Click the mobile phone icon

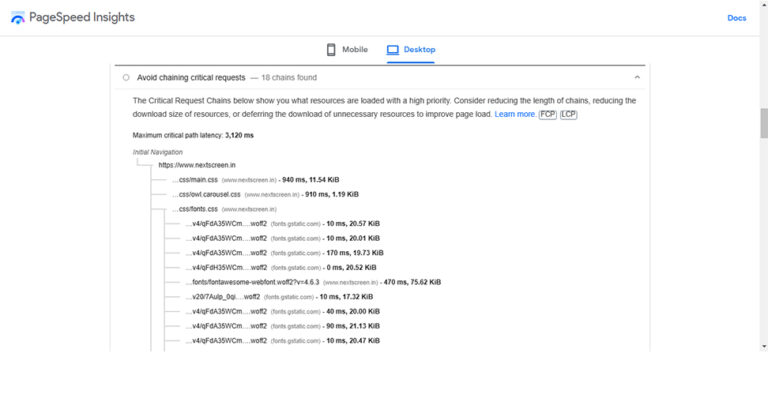click(331, 49)
